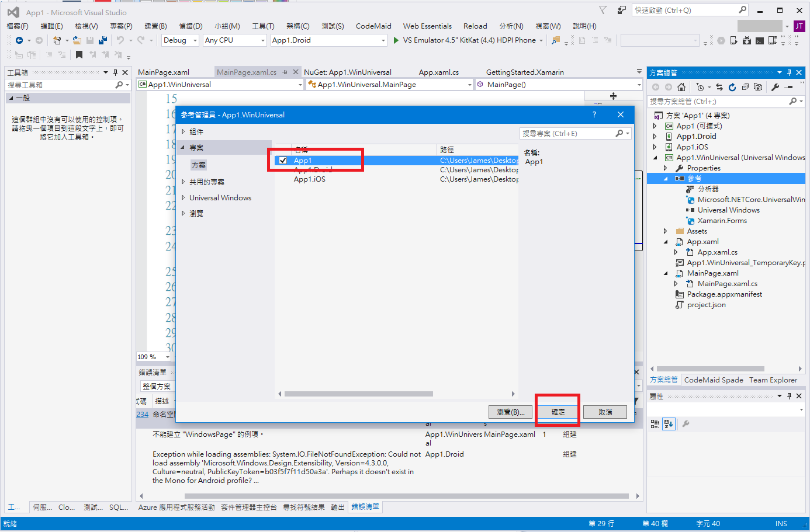Click the Android device emulator icon in the toolbar

pos(733,40)
